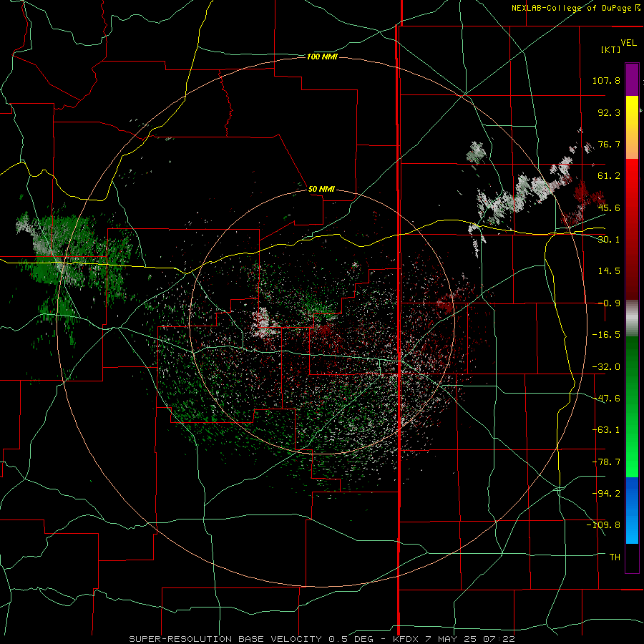Click the -94.2 legend value

(x=606, y=494)
